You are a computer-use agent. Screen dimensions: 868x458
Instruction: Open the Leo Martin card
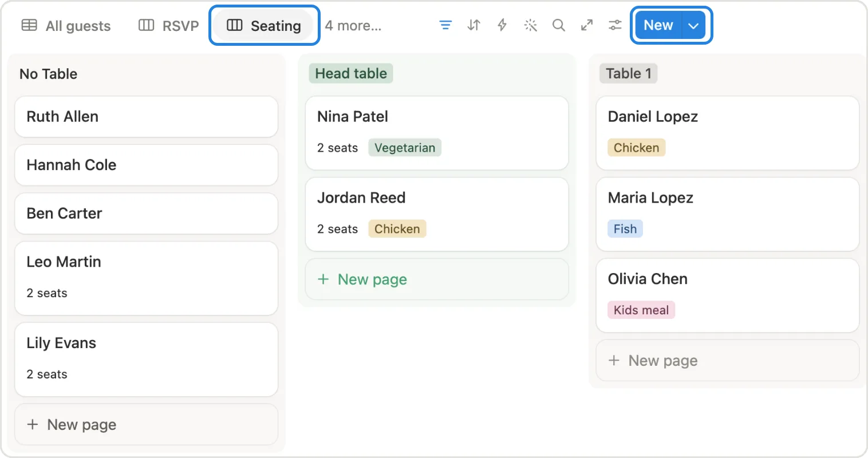147,278
